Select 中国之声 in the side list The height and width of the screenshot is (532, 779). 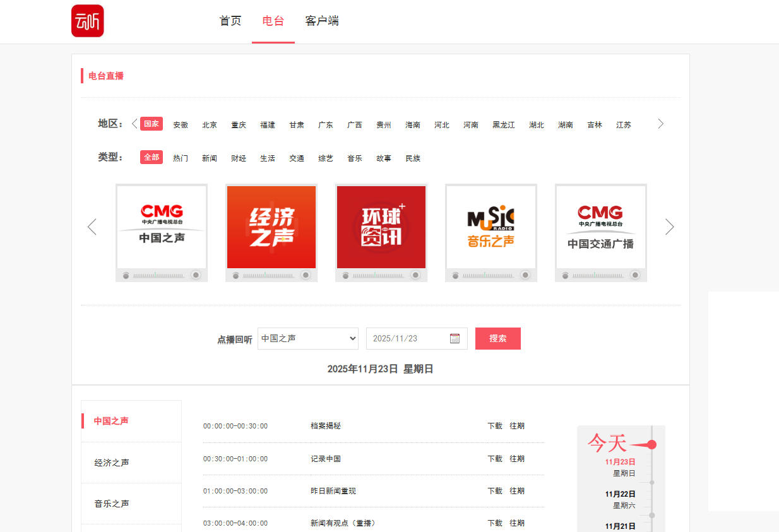click(x=131, y=421)
